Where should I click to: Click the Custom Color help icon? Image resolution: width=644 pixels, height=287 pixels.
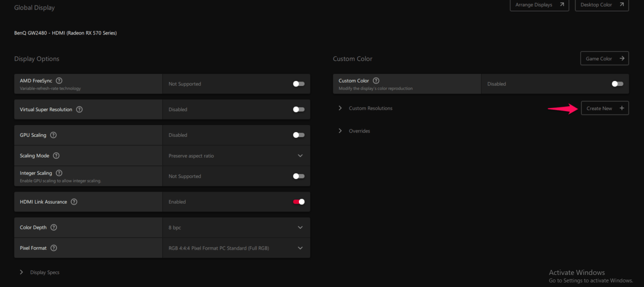tap(376, 80)
